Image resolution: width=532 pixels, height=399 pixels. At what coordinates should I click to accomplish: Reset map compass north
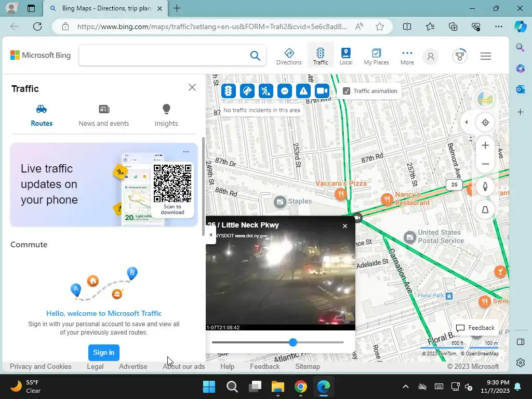[485, 187]
